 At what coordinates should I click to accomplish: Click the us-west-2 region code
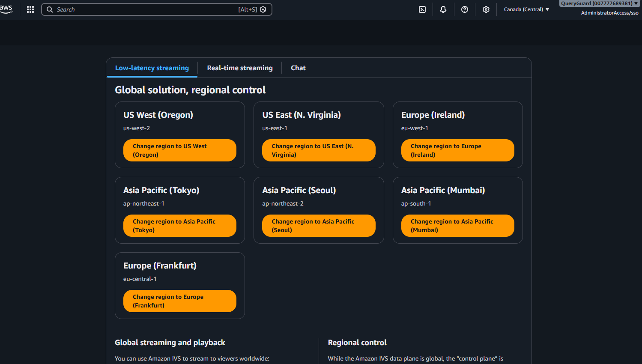click(x=137, y=128)
